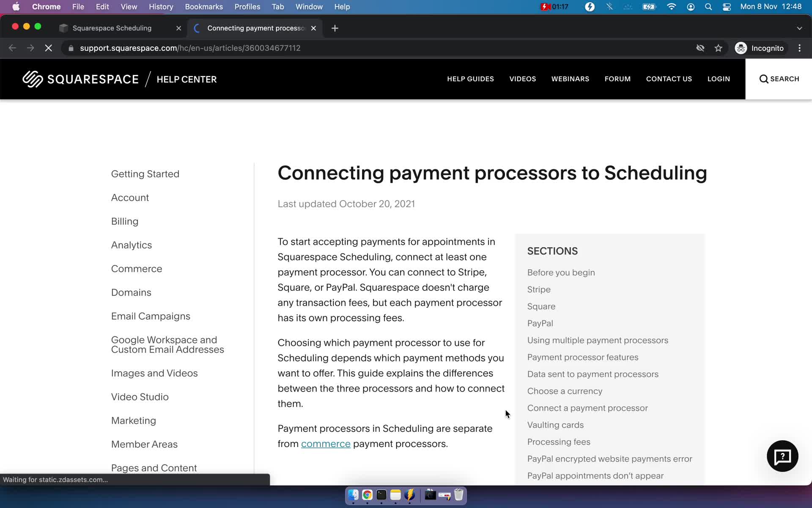Jump to Processing fees section
The image size is (812, 508).
pos(559,442)
